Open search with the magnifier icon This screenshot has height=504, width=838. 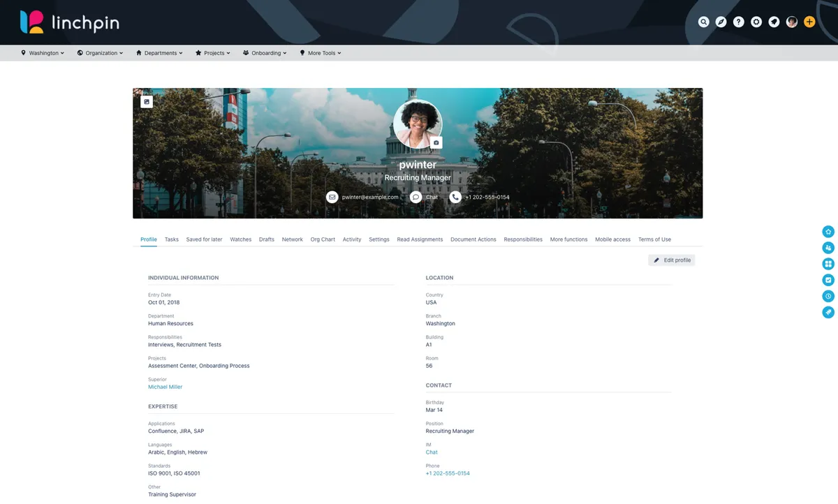coord(703,22)
